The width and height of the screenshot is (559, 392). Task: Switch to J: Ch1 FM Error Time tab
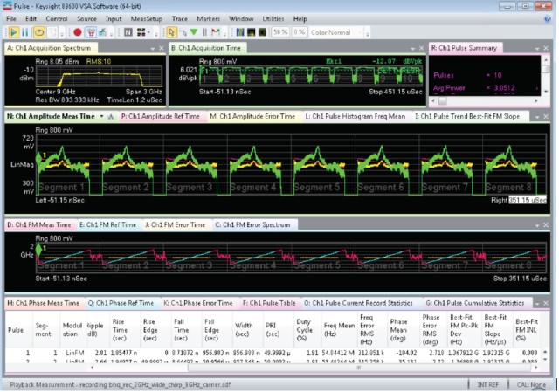175,225
